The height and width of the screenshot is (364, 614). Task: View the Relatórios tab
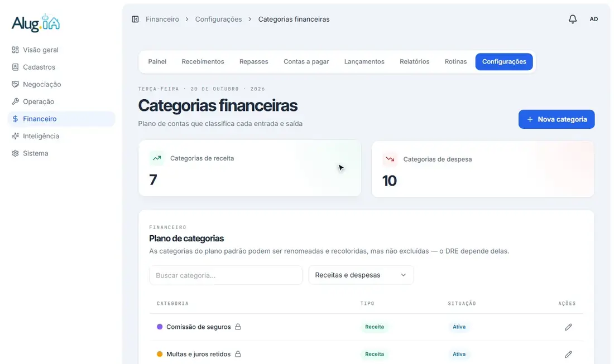pyautogui.click(x=414, y=61)
